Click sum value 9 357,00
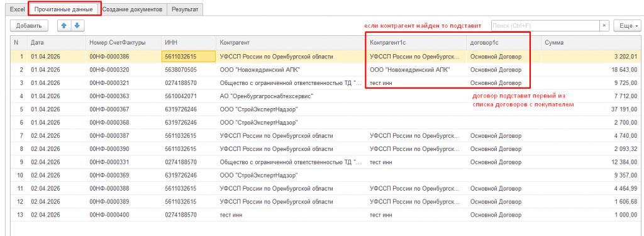Viewport: 644px width, 236px height. (626, 175)
